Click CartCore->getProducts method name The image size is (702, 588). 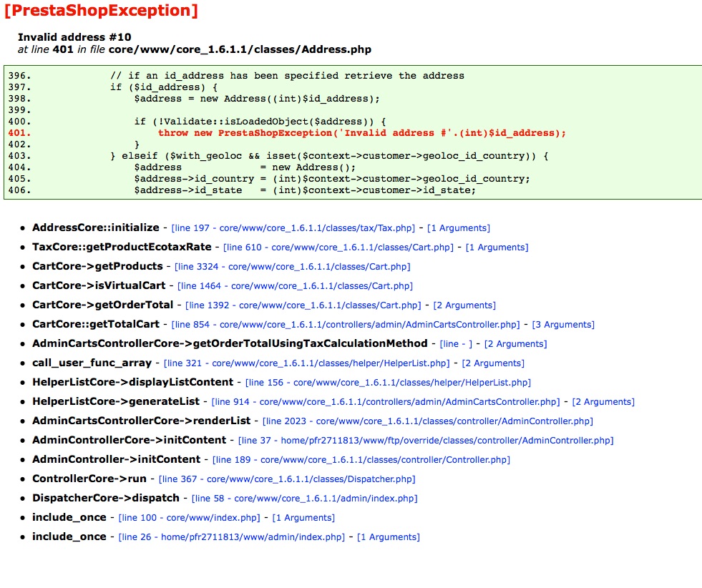97,266
